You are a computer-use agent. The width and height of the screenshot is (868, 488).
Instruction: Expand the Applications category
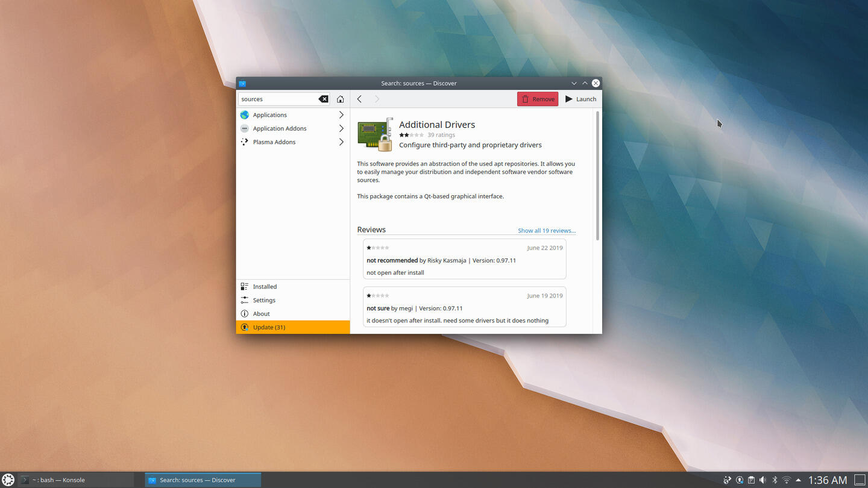(x=341, y=114)
